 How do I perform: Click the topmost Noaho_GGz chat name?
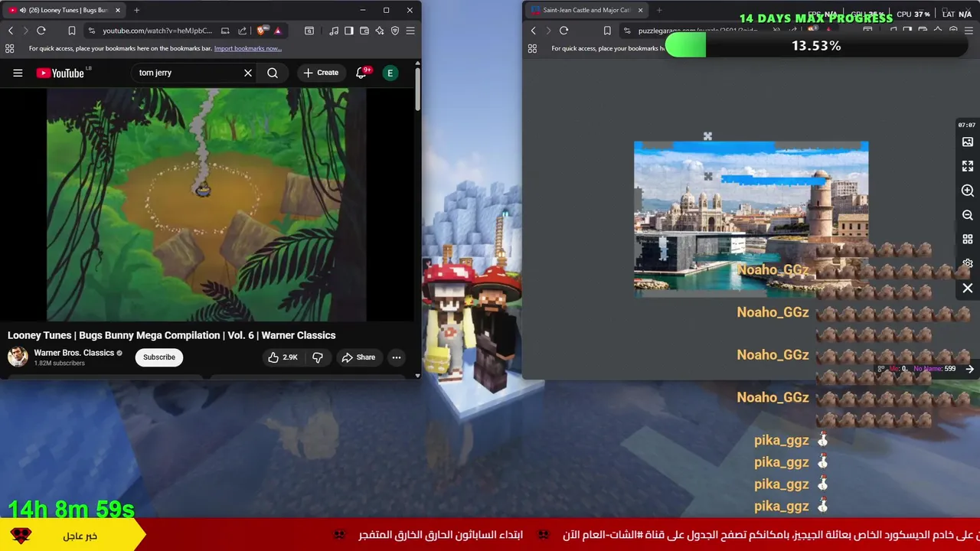773,269
